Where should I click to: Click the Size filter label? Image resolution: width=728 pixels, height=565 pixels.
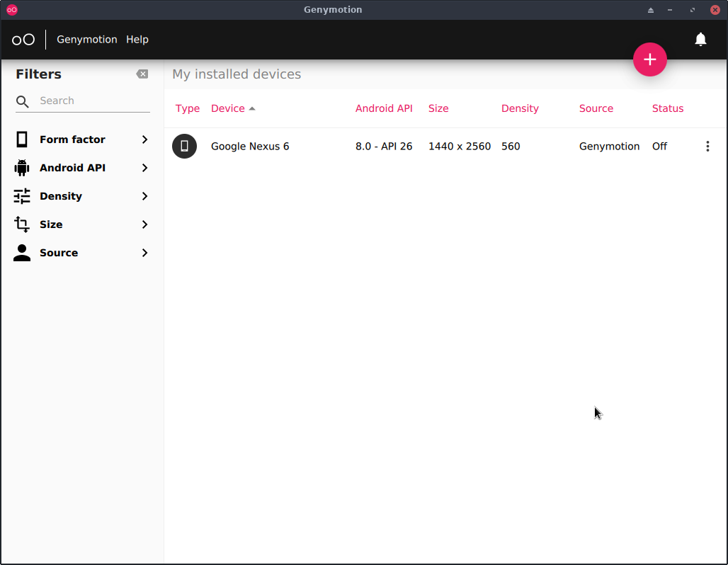(x=51, y=224)
